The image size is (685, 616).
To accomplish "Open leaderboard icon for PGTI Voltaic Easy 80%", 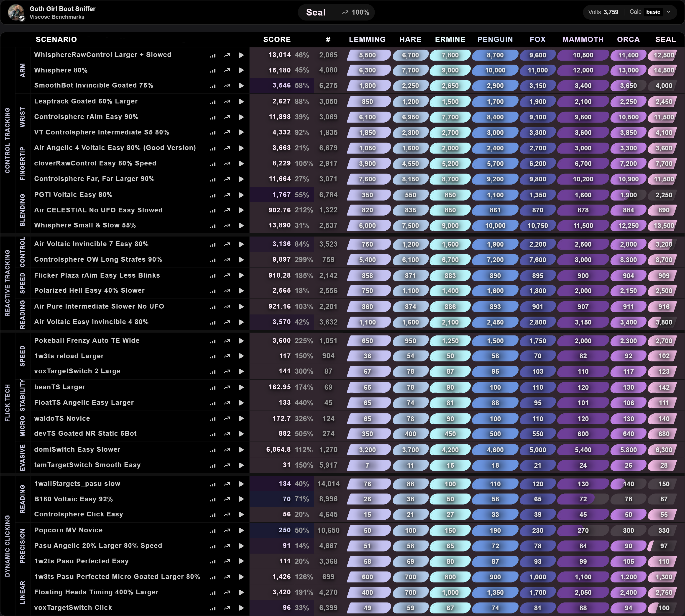I will click(212, 195).
